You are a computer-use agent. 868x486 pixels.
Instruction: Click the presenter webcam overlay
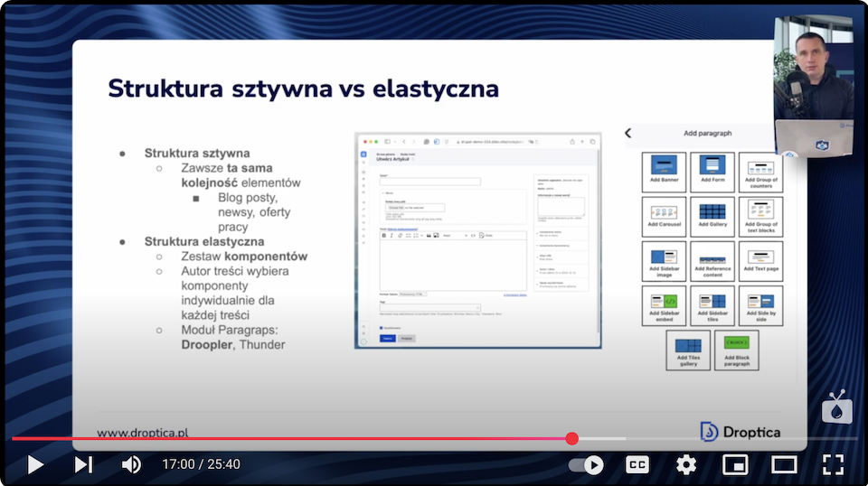(813, 86)
